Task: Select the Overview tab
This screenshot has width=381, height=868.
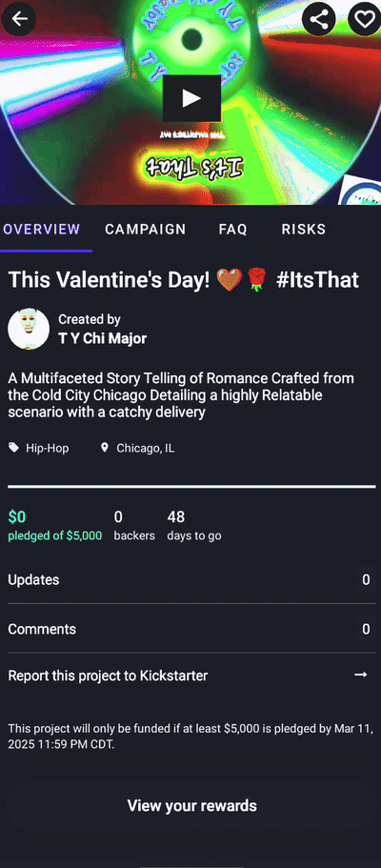Action: click(42, 230)
